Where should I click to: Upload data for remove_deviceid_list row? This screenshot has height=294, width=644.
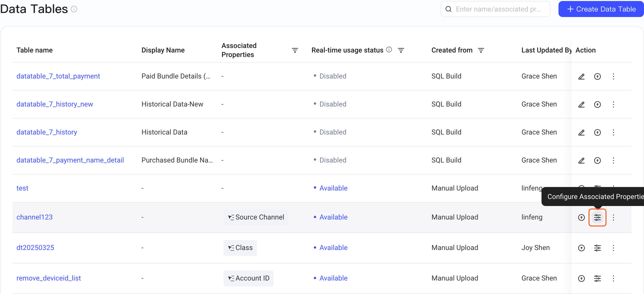point(581,278)
